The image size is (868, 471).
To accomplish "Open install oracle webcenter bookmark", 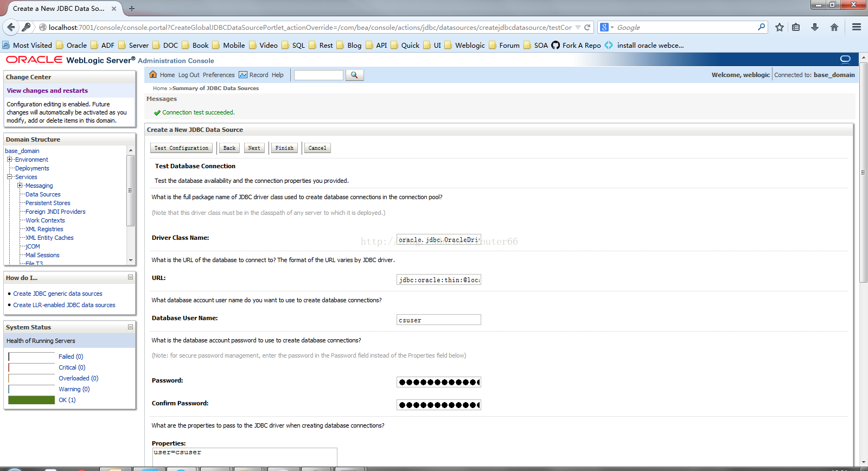I will click(x=644, y=45).
